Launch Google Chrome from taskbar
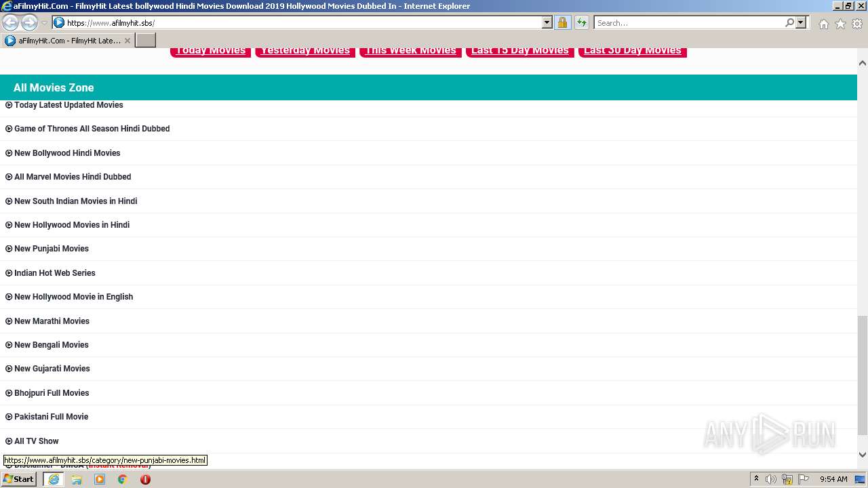 (122, 479)
